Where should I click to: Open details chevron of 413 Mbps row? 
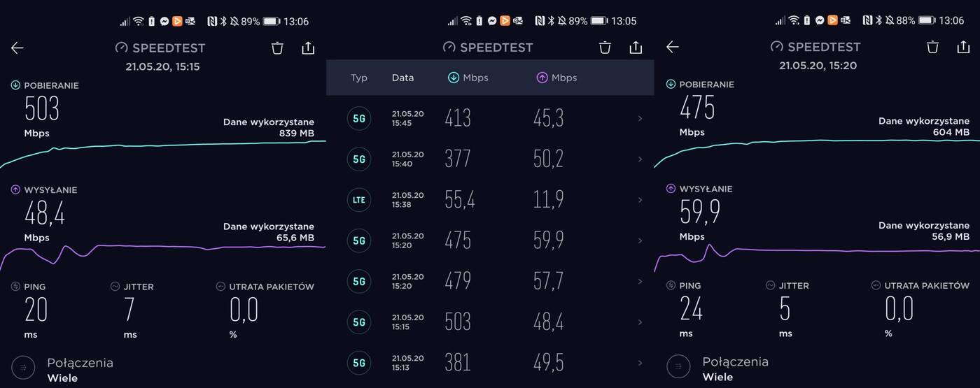640,119
